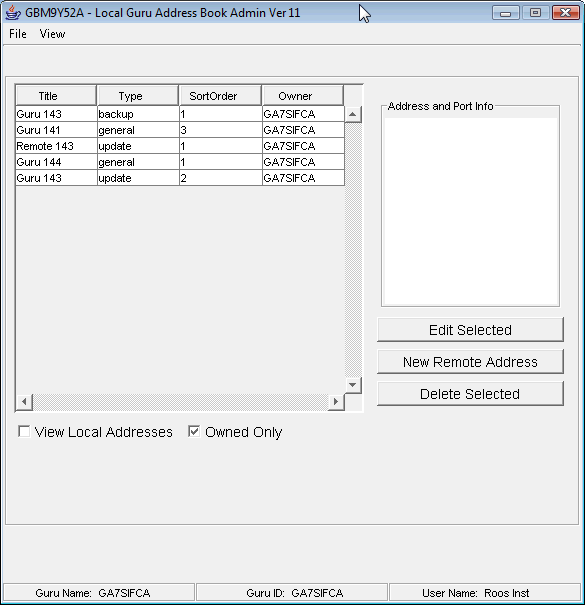Click the horizontal scrollbar right arrow
The image size is (585, 605).
pos(336,402)
